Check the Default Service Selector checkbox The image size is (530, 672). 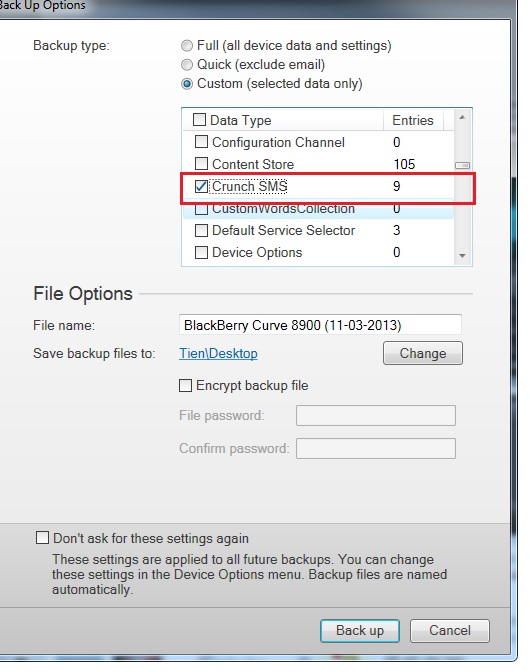click(201, 231)
